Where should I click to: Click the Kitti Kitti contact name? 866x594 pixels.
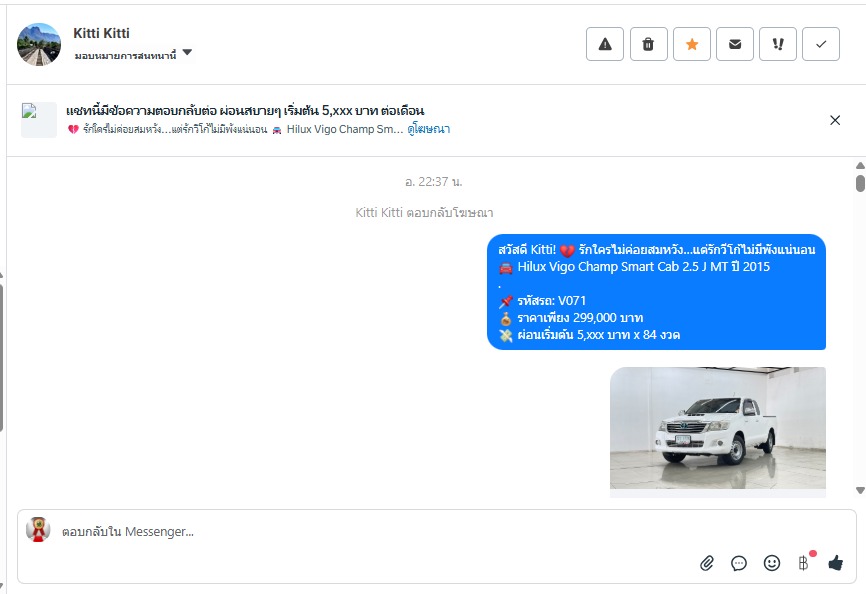(101, 33)
